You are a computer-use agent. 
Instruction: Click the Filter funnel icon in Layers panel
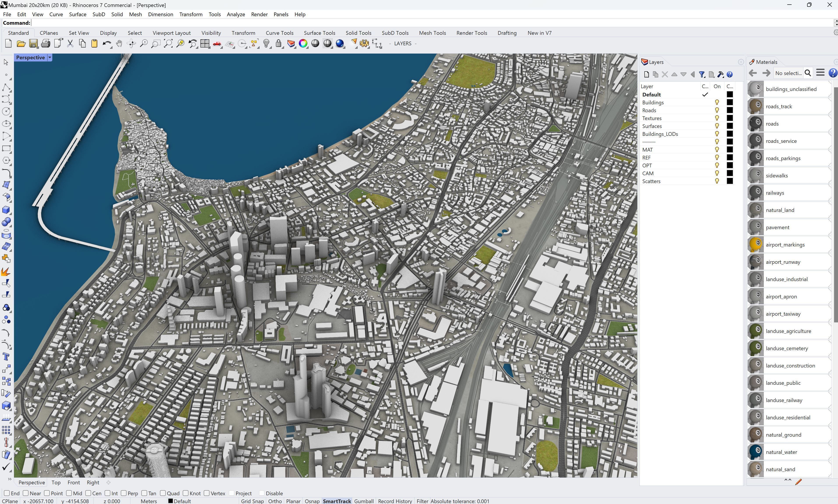point(702,74)
